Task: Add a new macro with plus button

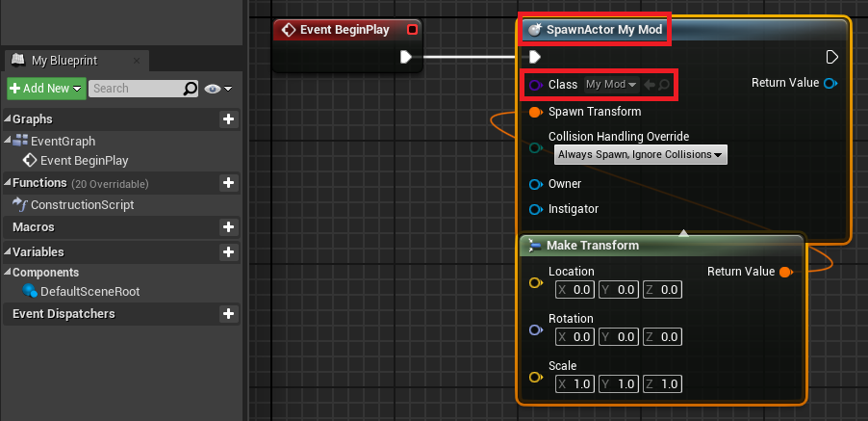Action: point(228,227)
